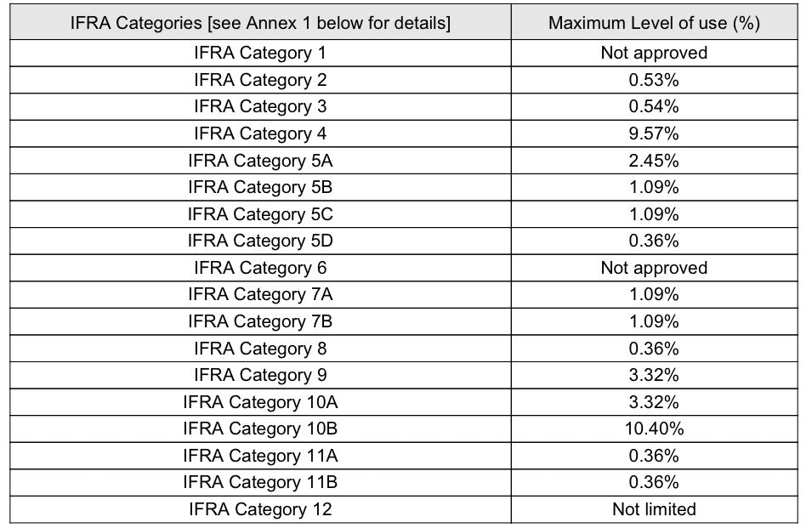The width and height of the screenshot is (812, 528).
Task: Click the 2.45% value cell
Action: pyautogui.click(x=654, y=161)
